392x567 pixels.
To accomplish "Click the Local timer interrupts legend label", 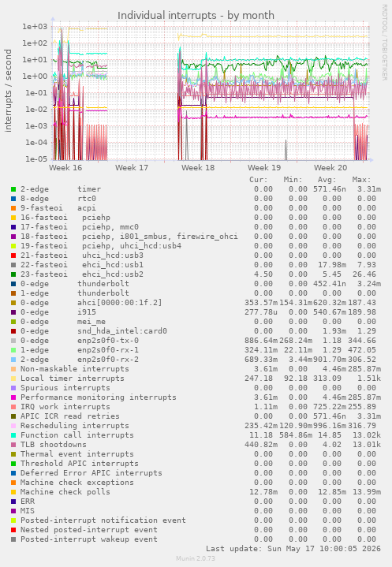I will [x=73, y=379].
